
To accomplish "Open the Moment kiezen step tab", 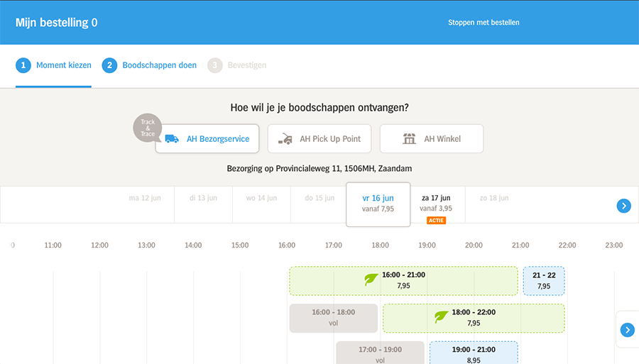I will [53, 65].
